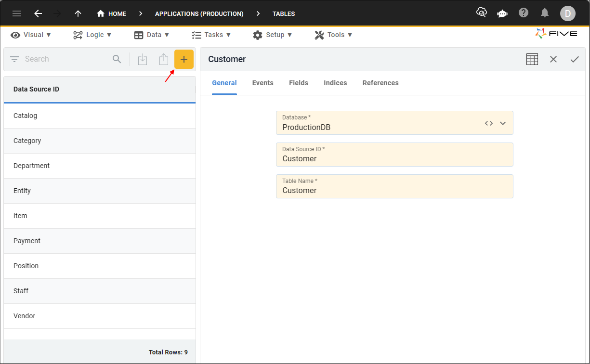Click the Table Name input field

(394, 186)
